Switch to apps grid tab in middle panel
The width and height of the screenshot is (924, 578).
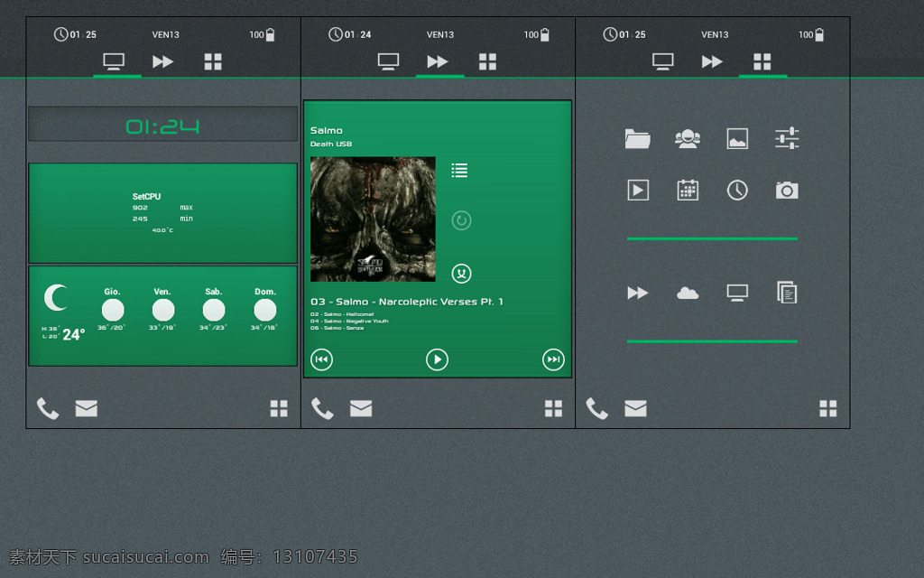tap(487, 61)
